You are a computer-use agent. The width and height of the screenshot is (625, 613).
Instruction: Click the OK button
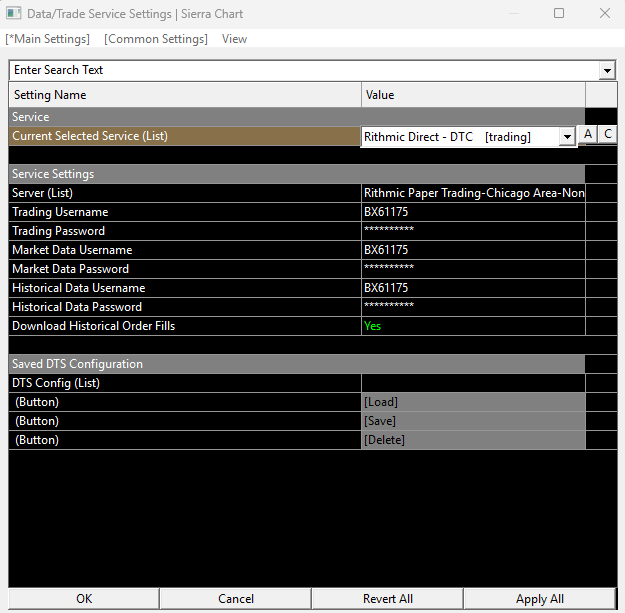click(84, 599)
